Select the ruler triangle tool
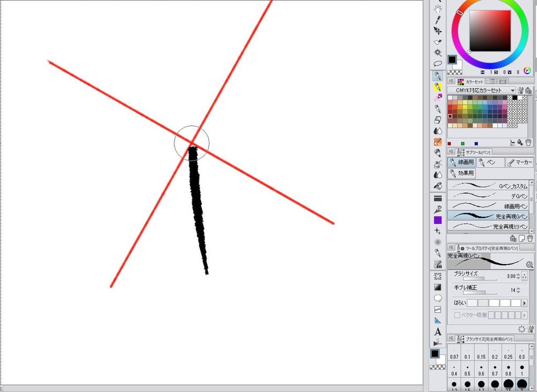The width and height of the screenshot is (537, 392). (438, 320)
